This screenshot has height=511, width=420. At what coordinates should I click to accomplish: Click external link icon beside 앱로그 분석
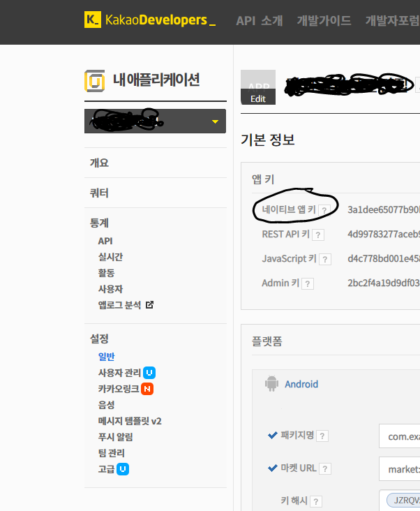pyautogui.click(x=149, y=305)
